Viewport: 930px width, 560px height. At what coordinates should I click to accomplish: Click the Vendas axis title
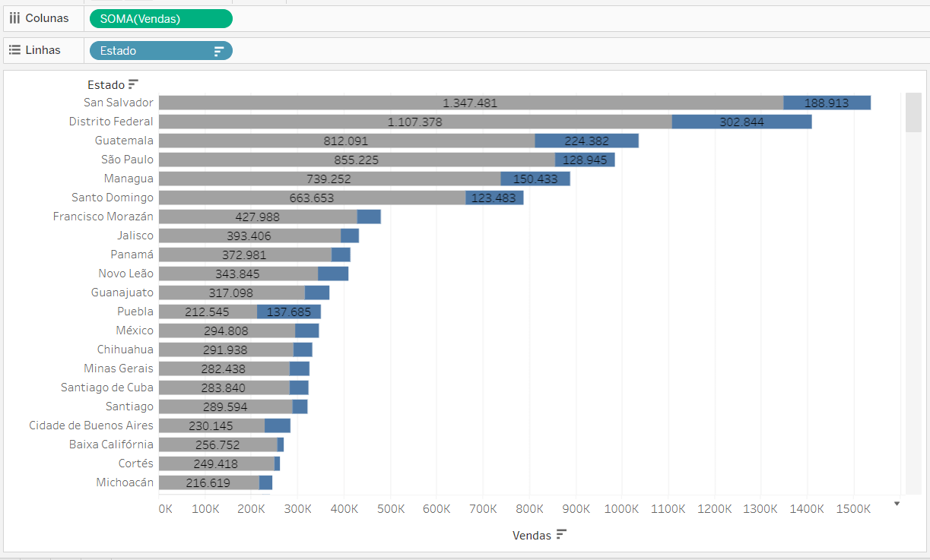tap(532, 536)
